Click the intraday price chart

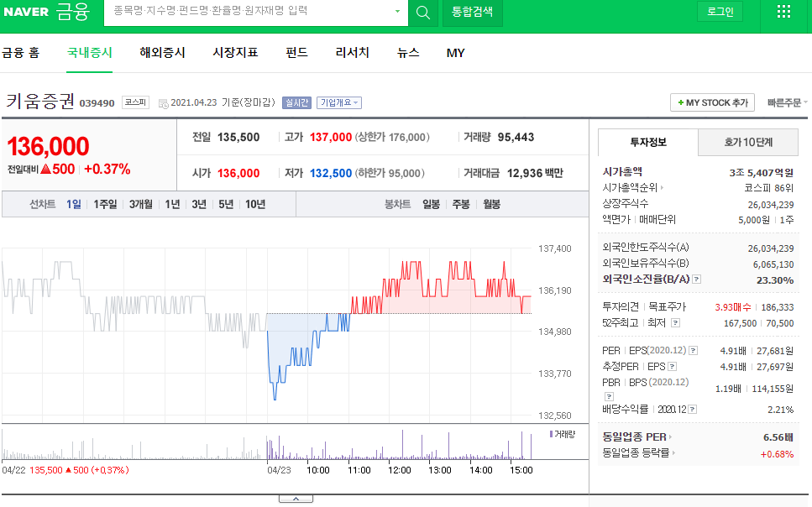point(267,332)
